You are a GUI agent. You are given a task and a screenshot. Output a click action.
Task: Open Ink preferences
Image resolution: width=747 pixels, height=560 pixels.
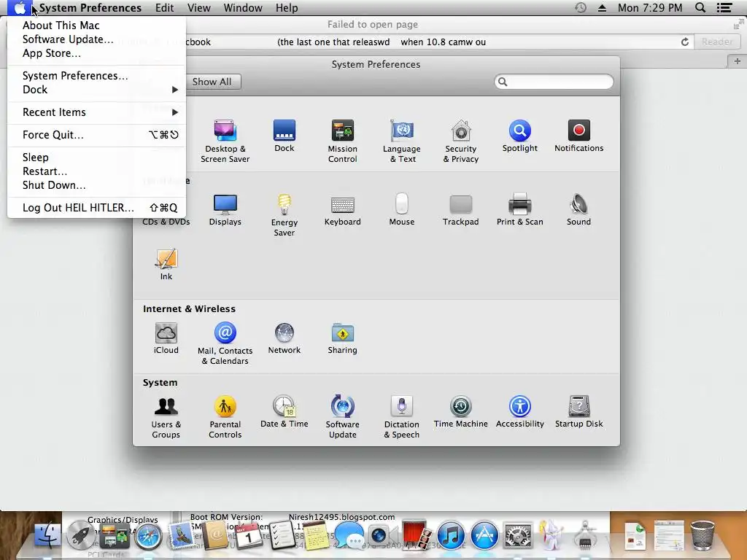pyautogui.click(x=166, y=264)
